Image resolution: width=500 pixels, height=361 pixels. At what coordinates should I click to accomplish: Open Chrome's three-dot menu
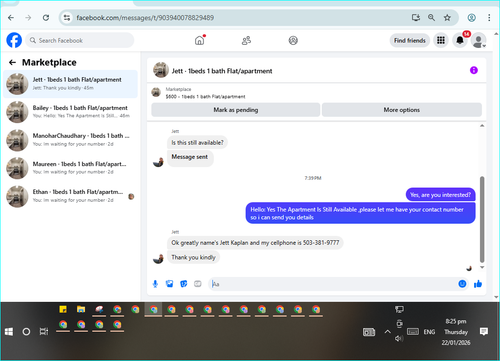489,18
